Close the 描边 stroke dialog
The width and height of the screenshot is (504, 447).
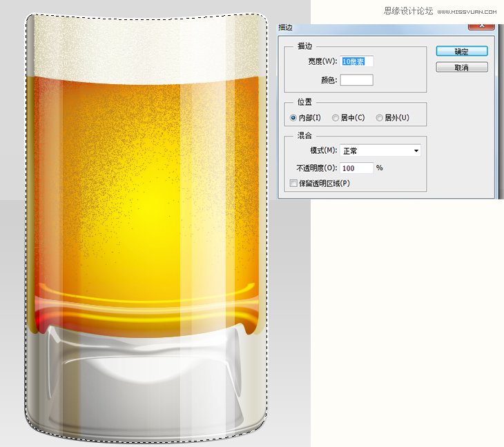coord(481,26)
